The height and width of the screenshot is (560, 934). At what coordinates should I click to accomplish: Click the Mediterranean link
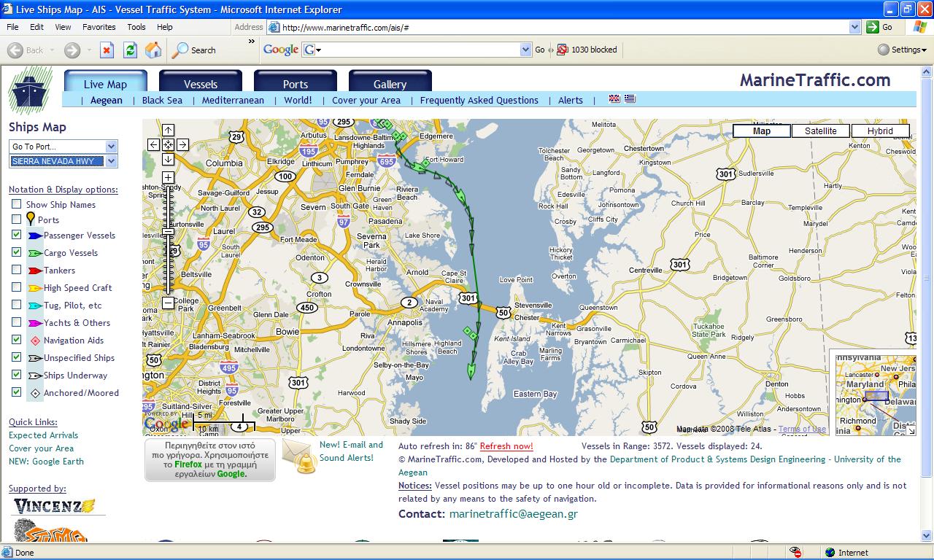click(233, 100)
